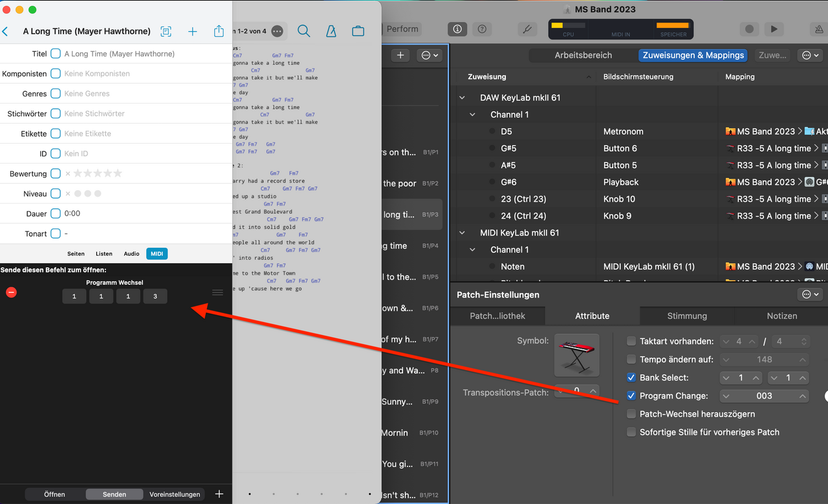The width and height of the screenshot is (828, 504).
Task: Enable Patch-Wechsel herauszögern checkbox
Action: (x=631, y=414)
